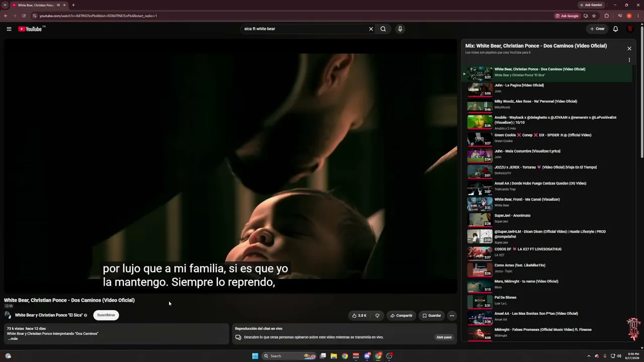Open the White Bear y Christian Ponce channel
The width and height of the screenshot is (644, 362).
49,315
